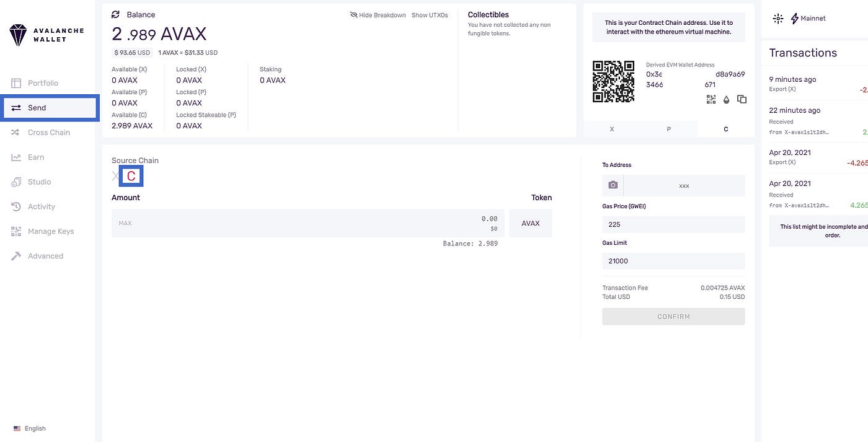Image resolution: width=868 pixels, height=442 pixels.
Task: Click the Portfolio grid icon
Action: tap(16, 83)
